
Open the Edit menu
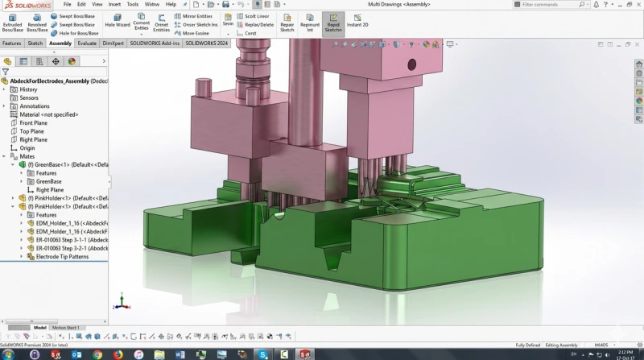tap(81, 4)
